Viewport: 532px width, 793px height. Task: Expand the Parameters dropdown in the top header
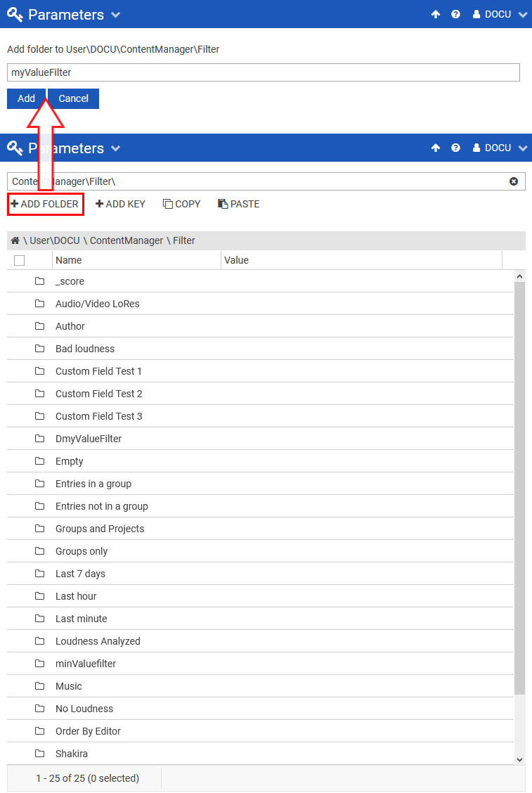pos(116,15)
